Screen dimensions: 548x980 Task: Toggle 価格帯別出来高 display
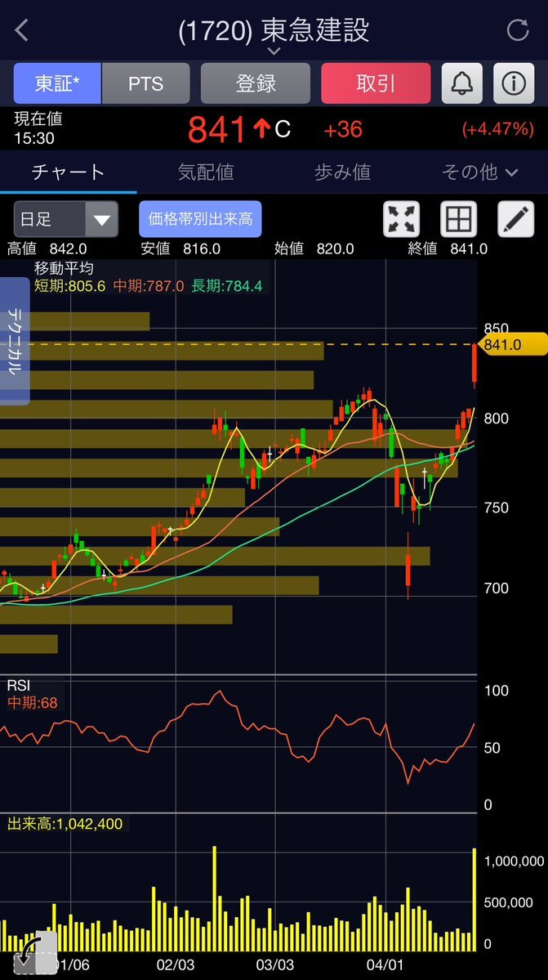(200, 219)
